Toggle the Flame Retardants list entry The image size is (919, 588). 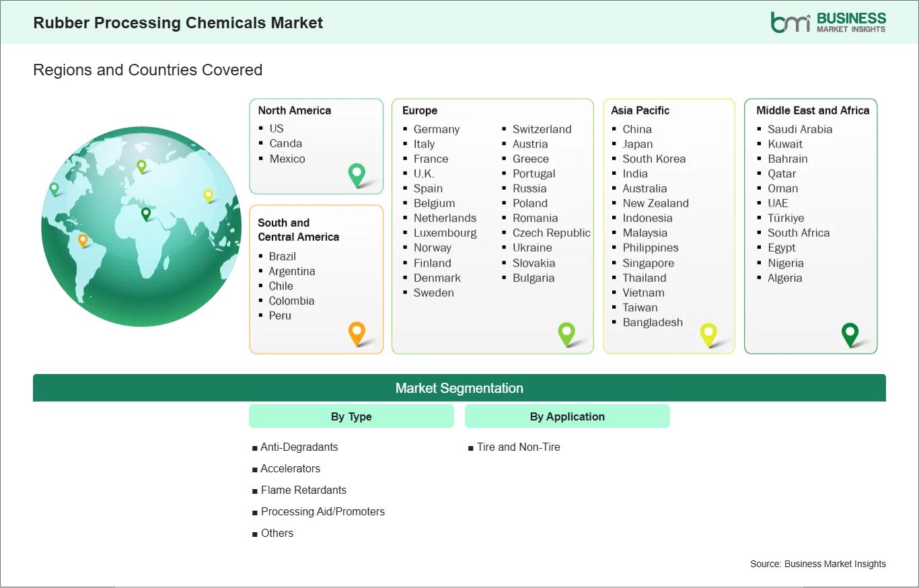(x=304, y=490)
